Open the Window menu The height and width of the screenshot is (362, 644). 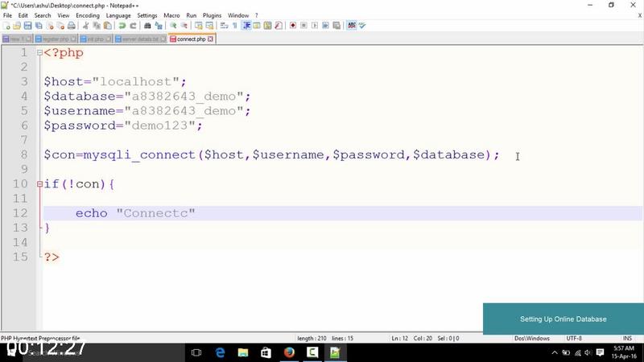pos(238,15)
